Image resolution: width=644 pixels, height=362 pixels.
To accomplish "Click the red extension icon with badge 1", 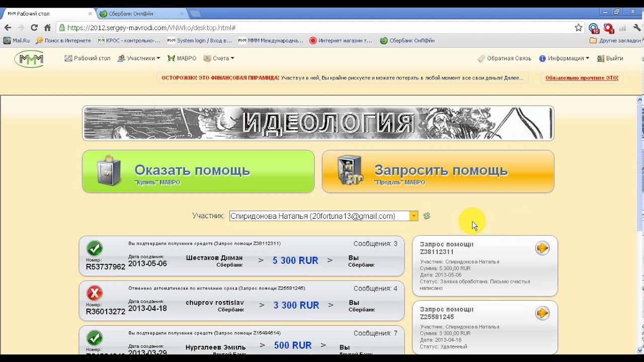I will pyautogui.click(x=609, y=28).
